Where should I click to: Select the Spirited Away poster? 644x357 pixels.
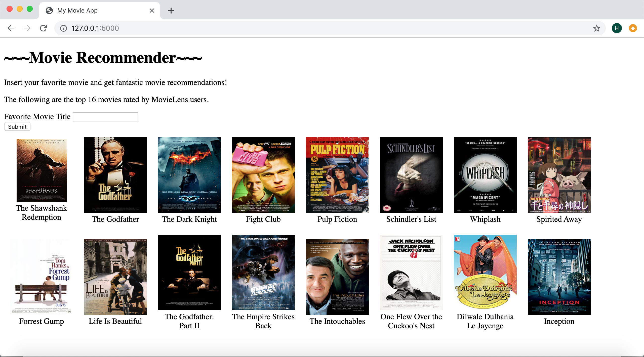tap(559, 175)
